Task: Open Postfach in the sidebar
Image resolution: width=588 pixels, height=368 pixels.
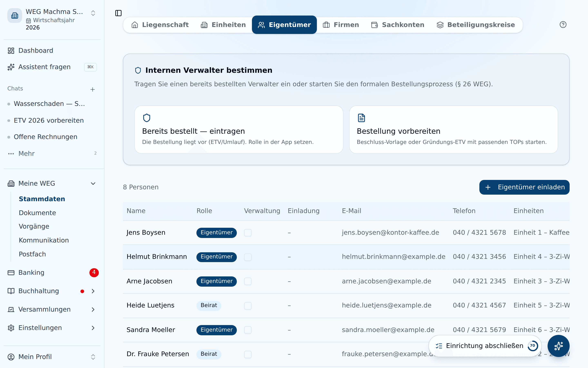Action: point(32,254)
